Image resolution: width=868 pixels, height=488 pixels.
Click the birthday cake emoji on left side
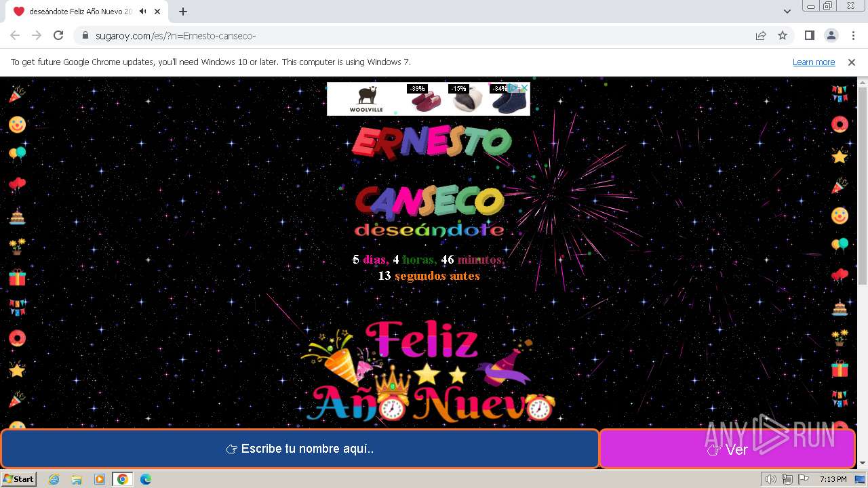[x=17, y=216]
